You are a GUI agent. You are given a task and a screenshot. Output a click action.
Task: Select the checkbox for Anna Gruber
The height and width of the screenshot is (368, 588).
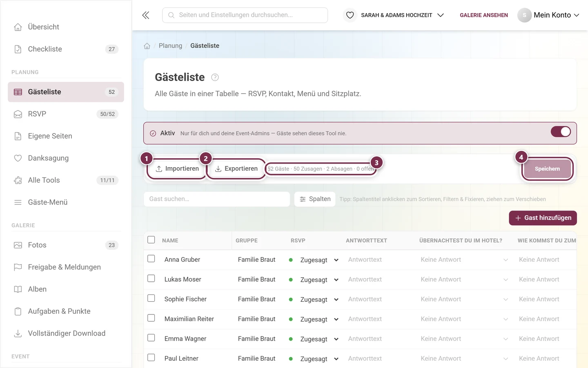pos(151,259)
